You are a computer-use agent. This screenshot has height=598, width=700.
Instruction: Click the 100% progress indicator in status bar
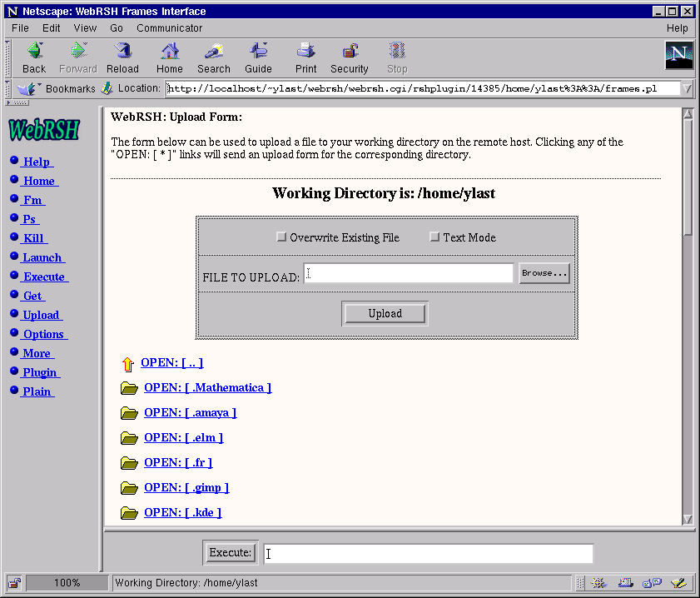click(x=67, y=583)
